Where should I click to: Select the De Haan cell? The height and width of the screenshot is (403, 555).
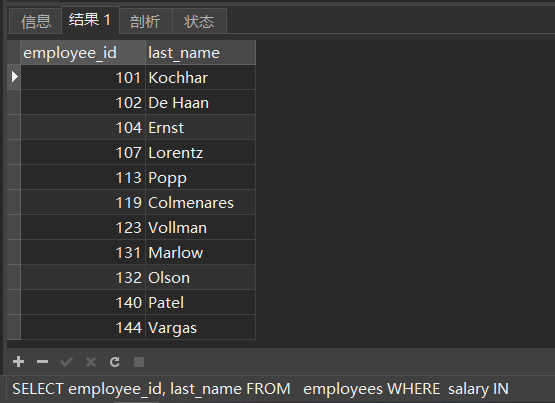coord(200,103)
